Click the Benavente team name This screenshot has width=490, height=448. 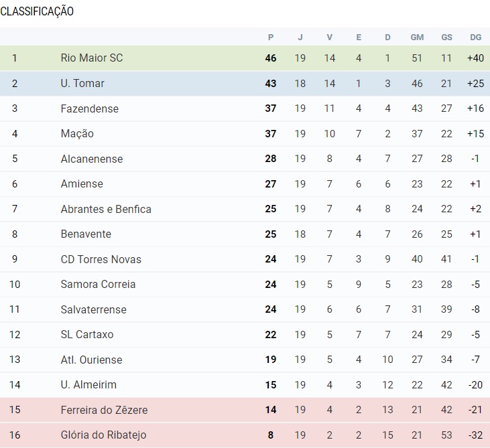(x=86, y=234)
